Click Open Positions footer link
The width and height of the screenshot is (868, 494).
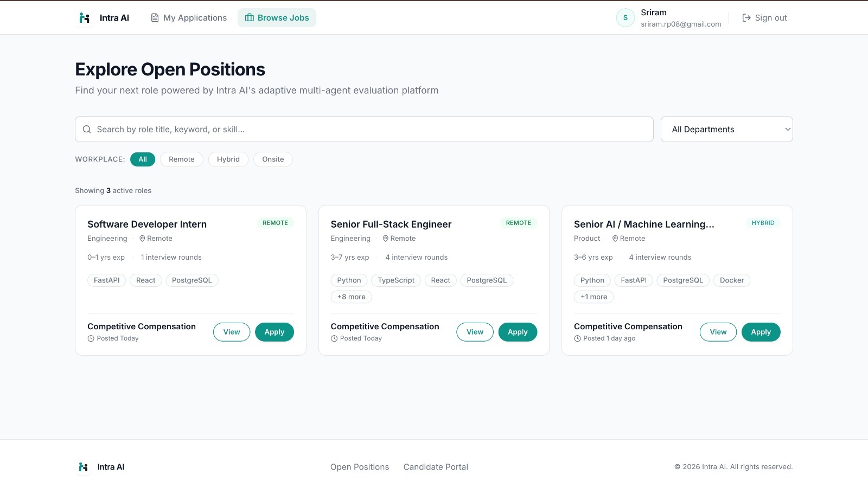(x=360, y=467)
